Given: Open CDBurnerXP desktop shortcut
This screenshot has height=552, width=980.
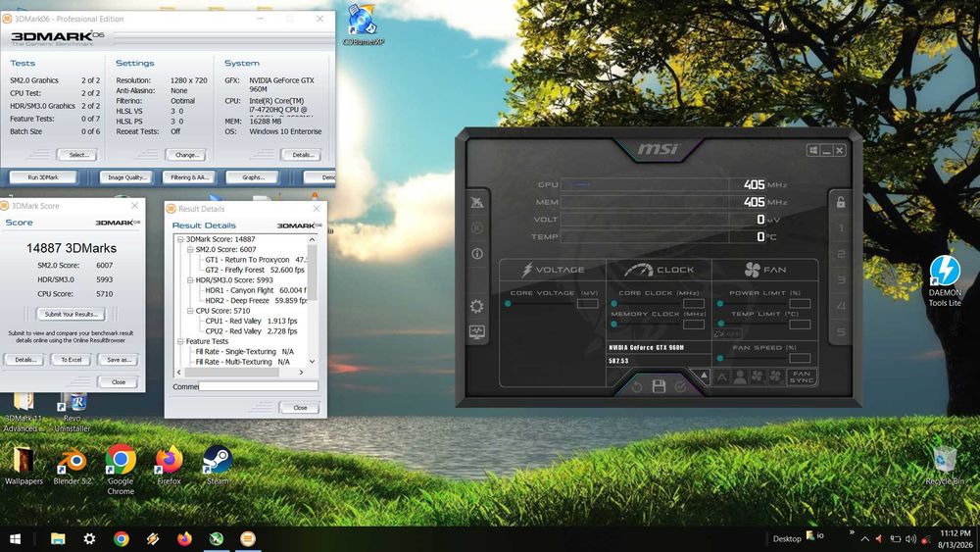Looking at the screenshot, I should [363, 25].
